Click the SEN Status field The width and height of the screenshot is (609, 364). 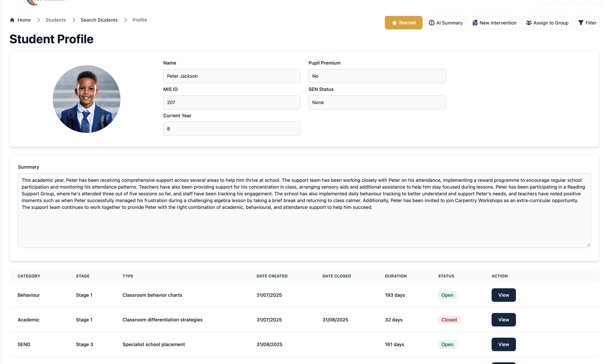[x=377, y=103]
